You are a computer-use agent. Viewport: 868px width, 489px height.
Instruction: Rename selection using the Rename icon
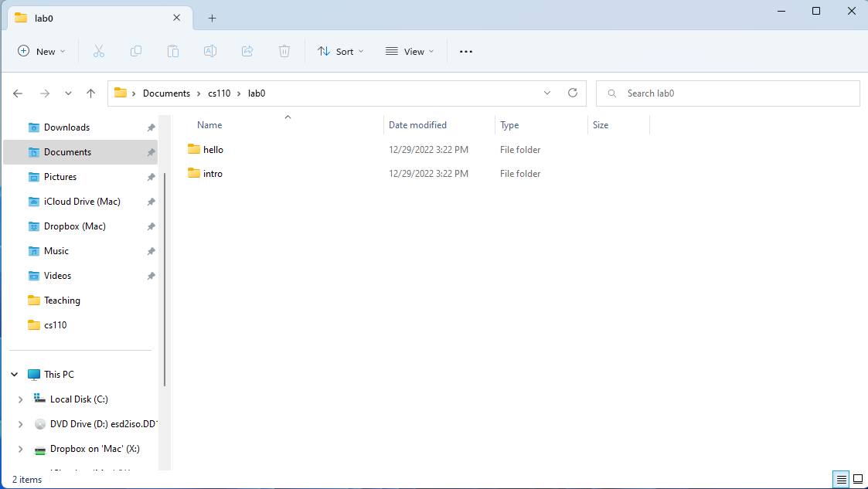209,51
